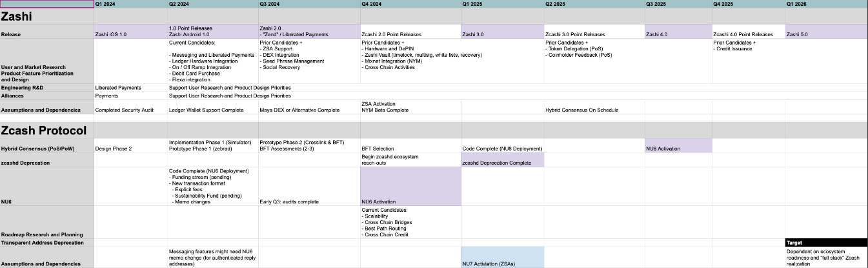Select the Q2 2024 column header cell

click(212, 4)
